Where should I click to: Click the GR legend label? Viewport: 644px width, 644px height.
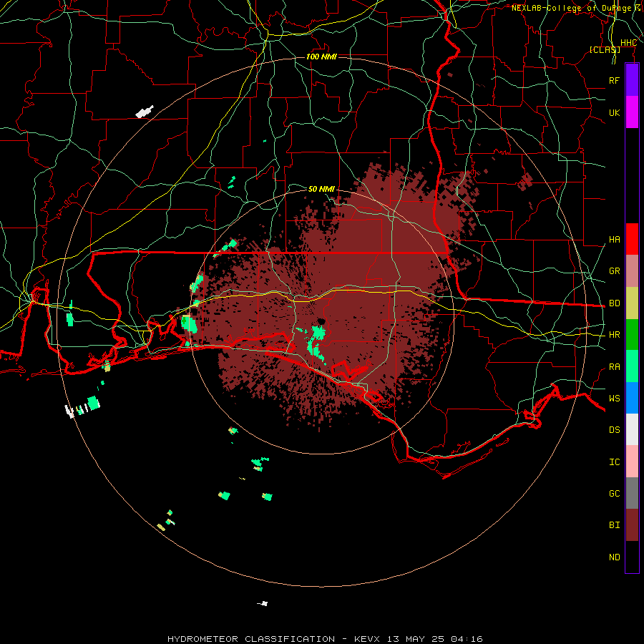click(614, 271)
